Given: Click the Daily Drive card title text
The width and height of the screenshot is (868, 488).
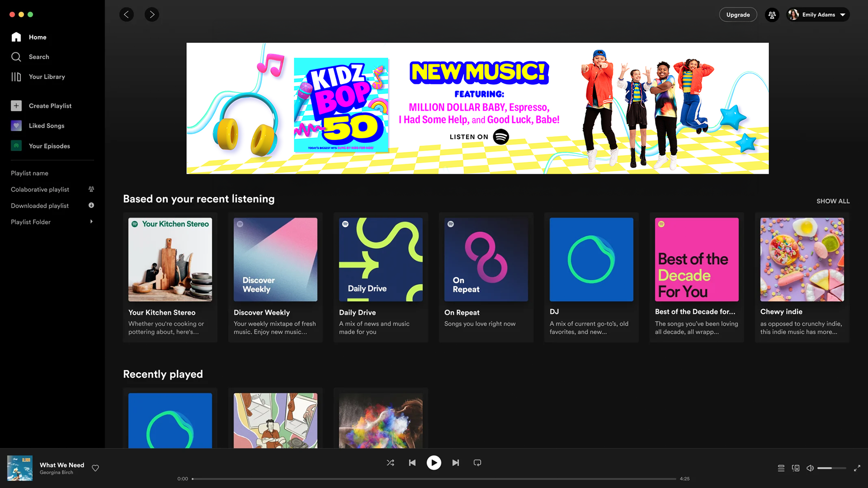Looking at the screenshot, I should (x=357, y=313).
